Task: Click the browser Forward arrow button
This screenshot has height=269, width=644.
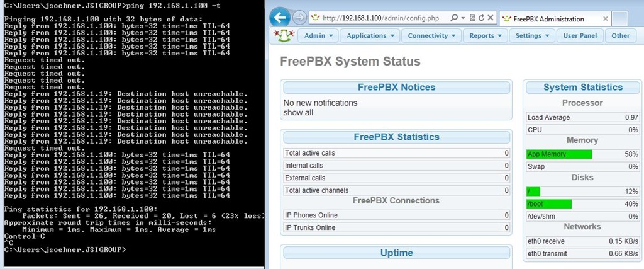Action: click(299, 18)
